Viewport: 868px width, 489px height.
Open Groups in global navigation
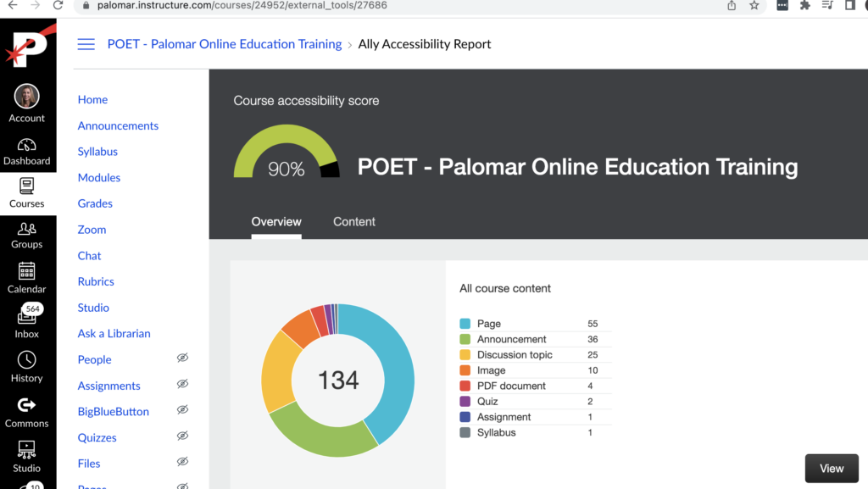tap(26, 236)
